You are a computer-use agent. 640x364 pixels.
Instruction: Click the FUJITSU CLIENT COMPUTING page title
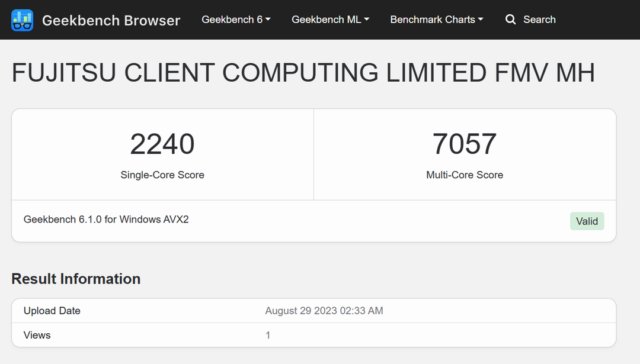point(303,73)
